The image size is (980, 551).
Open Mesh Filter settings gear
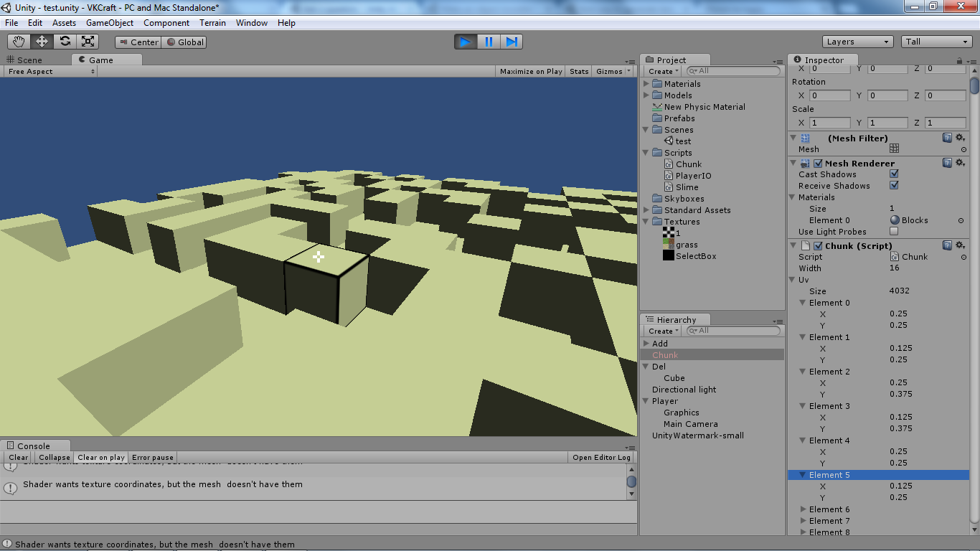click(x=960, y=138)
